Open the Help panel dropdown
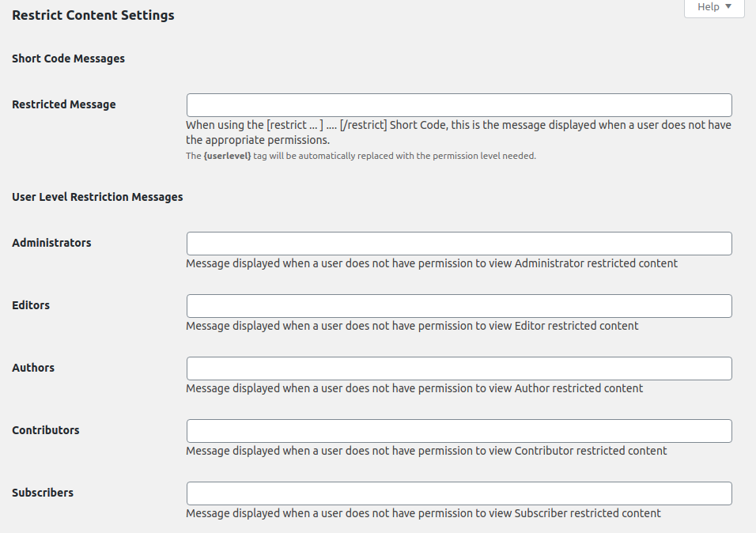Screen dimensions: 756x533 tap(713, 7)
